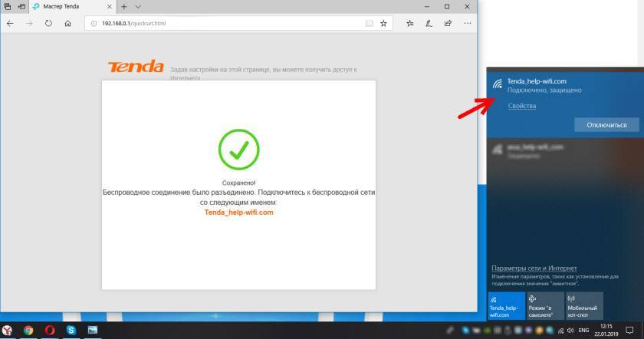Viewport: 644px width, 339px height.
Task: Open Параметры сети и Интернет
Action: [534, 268]
